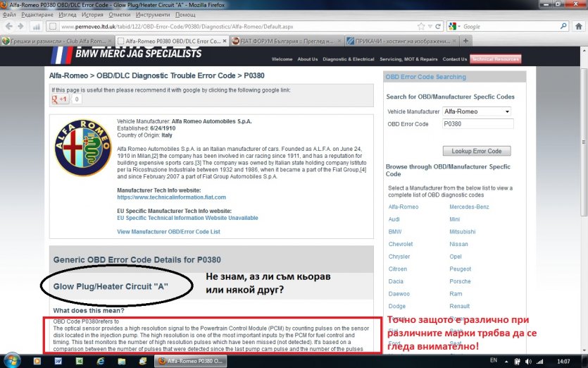Click the Google +1 button
The width and height of the screenshot is (588, 368).
59,99
